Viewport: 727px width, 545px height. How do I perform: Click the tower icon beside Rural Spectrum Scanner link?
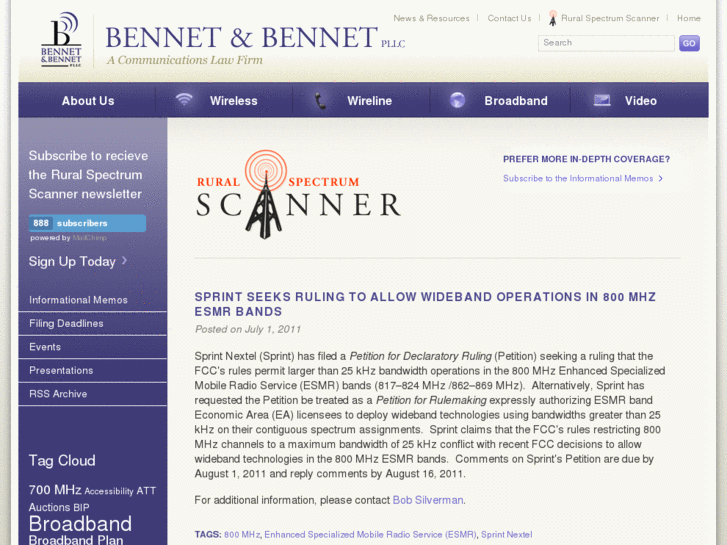tap(552, 18)
